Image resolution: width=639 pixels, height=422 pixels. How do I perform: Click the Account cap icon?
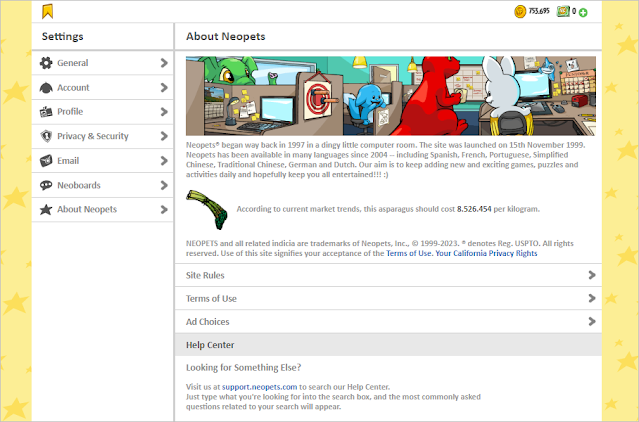click(x=46, y=88)
